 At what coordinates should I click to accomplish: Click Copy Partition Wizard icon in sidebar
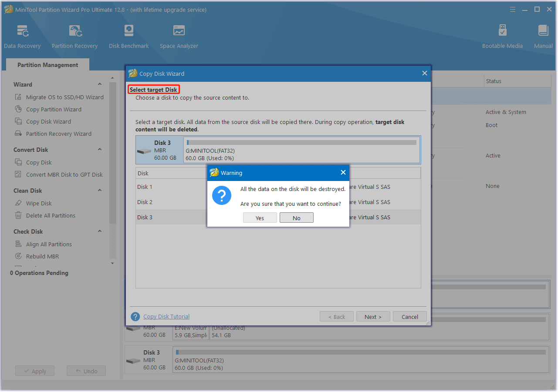(x=18, y=109)
